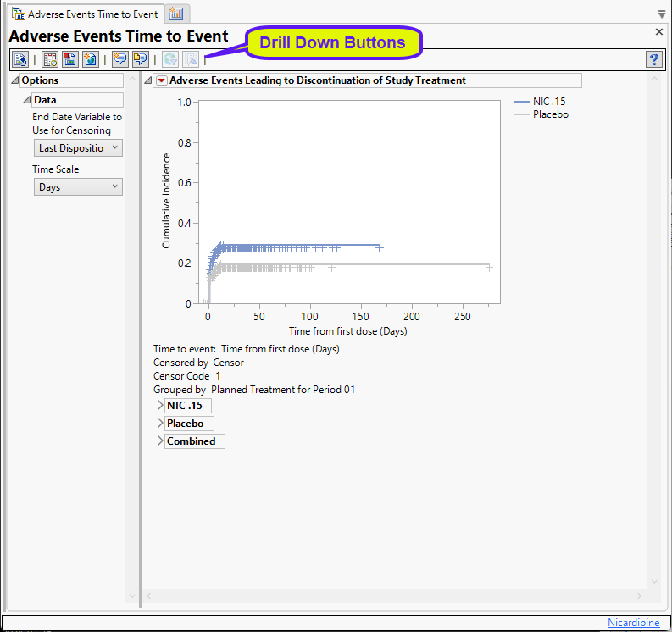Click the 'Time to event' description line

pyautogui.click(x=247, y=349)
